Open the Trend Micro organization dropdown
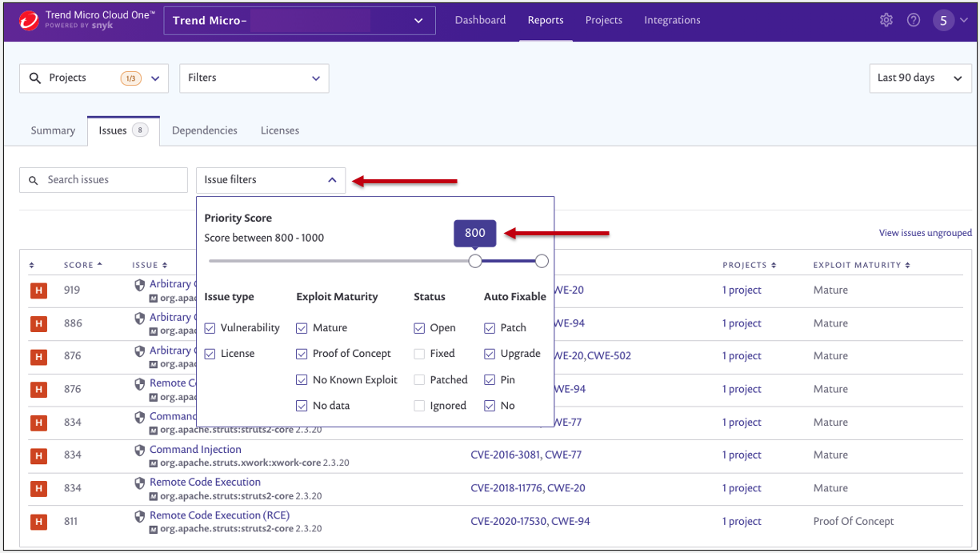Screen dimensions: 980x553 click(299, 21)
